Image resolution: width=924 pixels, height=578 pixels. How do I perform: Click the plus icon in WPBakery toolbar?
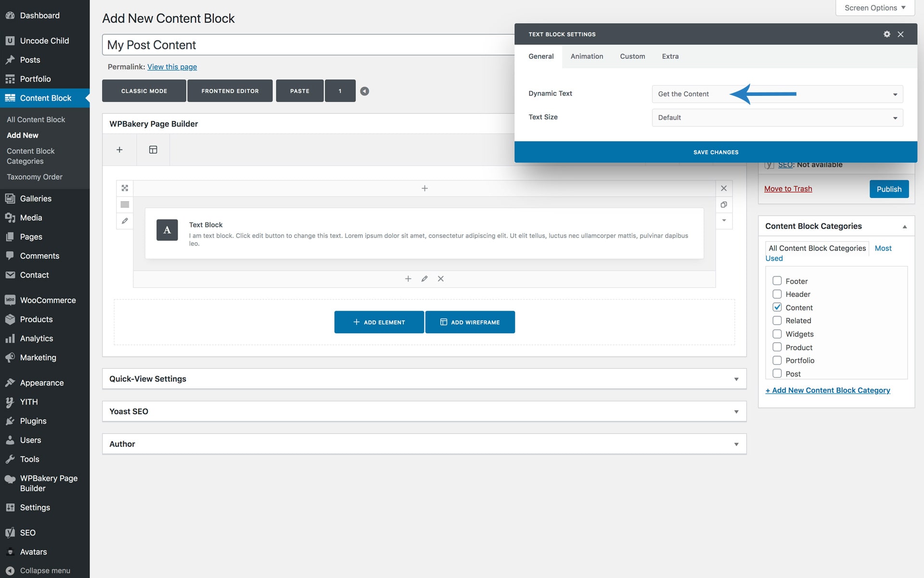point(119,150)
